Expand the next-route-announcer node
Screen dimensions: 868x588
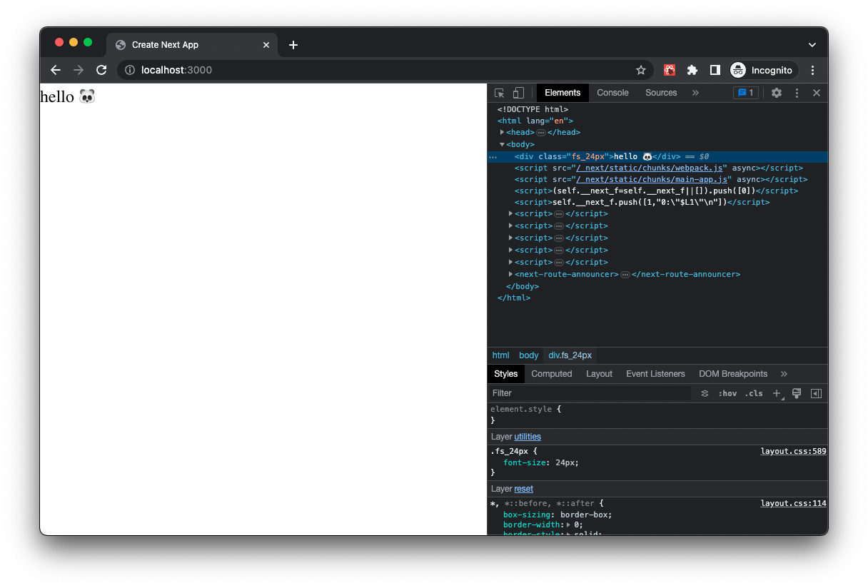(x=510, y=274)
